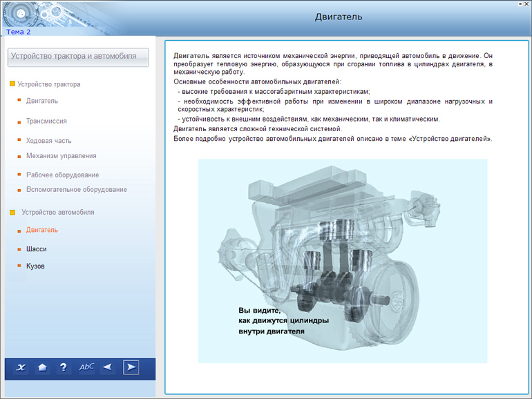Select 'Двигатель' under Устройство автомобиля

coord(41,230)
